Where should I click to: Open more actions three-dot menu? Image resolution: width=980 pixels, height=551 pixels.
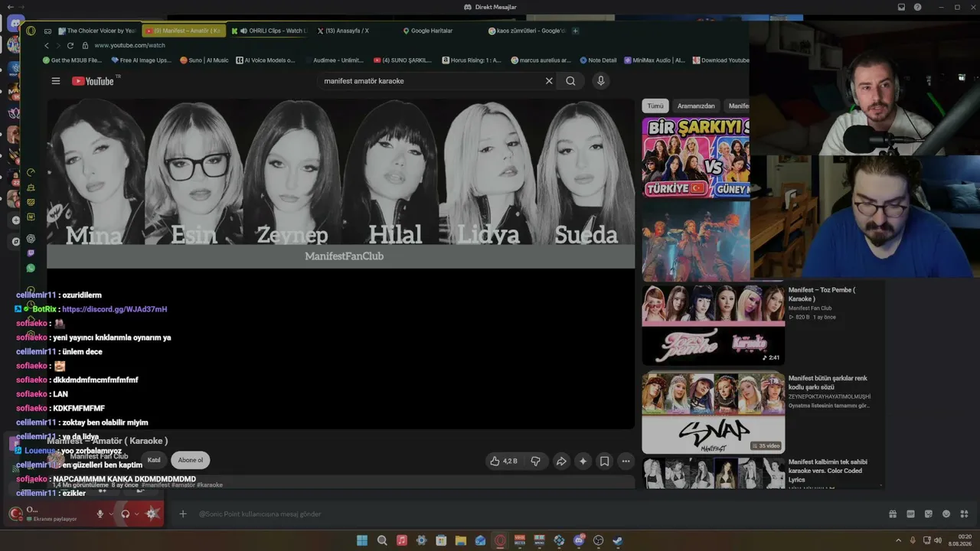pyautogui.click(x=626, y=461)
